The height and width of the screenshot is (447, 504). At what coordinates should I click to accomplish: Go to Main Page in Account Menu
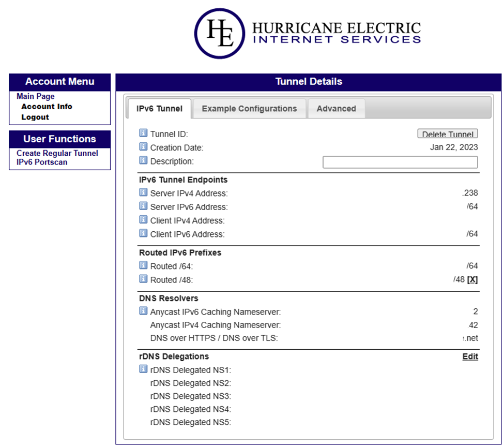click(x=35, y=96)
